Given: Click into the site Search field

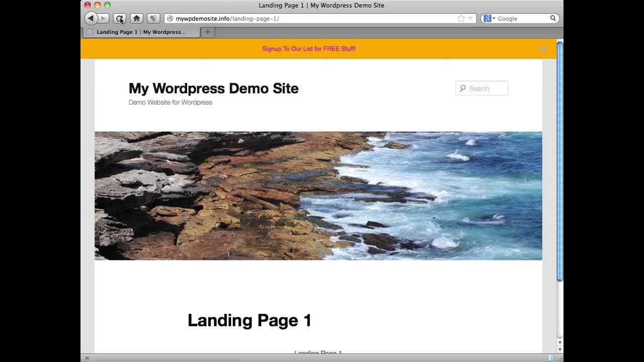Looking at the screenshot, I should [482, 88].
